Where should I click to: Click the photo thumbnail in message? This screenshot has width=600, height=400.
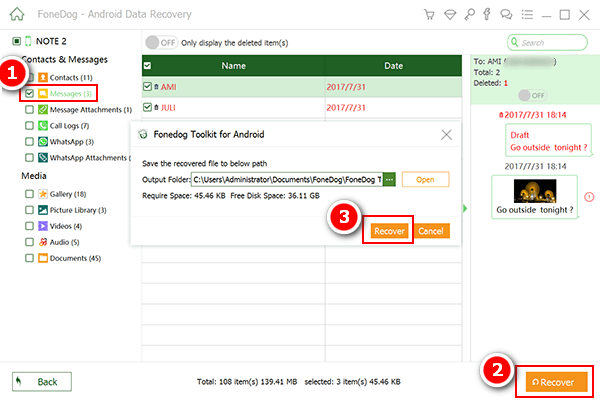point(535,191)
